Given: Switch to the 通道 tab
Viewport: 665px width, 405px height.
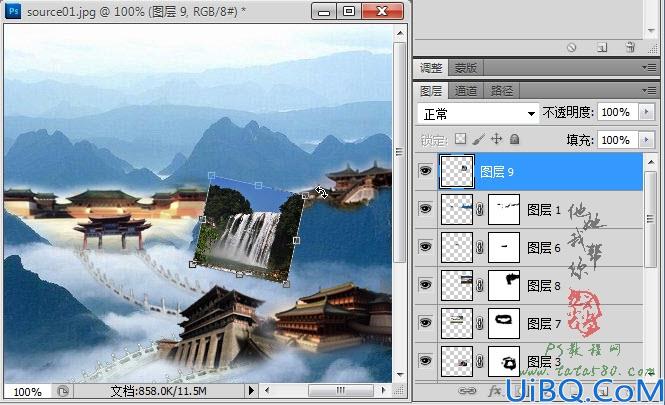Looking at the screenshot, I should (x=466, y=90).
